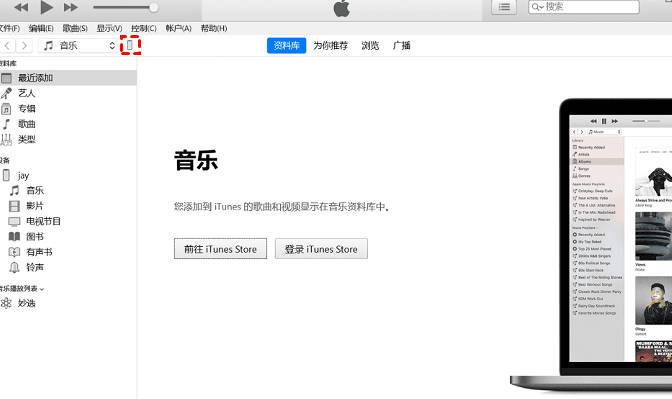Click the 搜索 search field
This screenshot has height=399, width=672.
(x=584, y=7)
